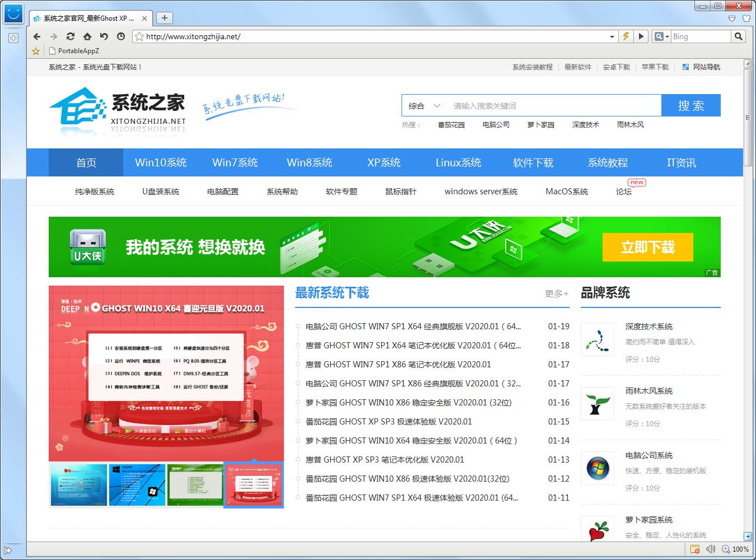Click the page zoom magnifier in status bar
Image resolution: width=756 pixels, height=560 pixels.
(x=725, y=549)
